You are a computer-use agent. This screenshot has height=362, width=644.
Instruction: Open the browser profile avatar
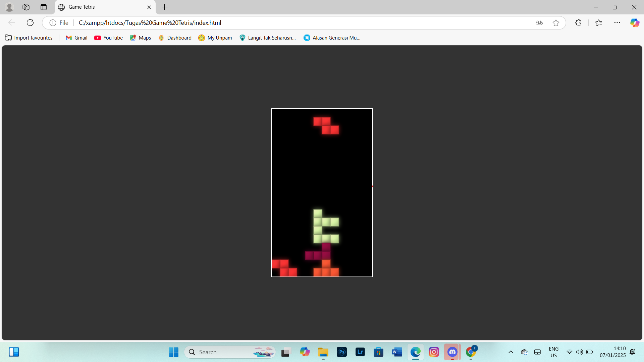pos(9,7)
